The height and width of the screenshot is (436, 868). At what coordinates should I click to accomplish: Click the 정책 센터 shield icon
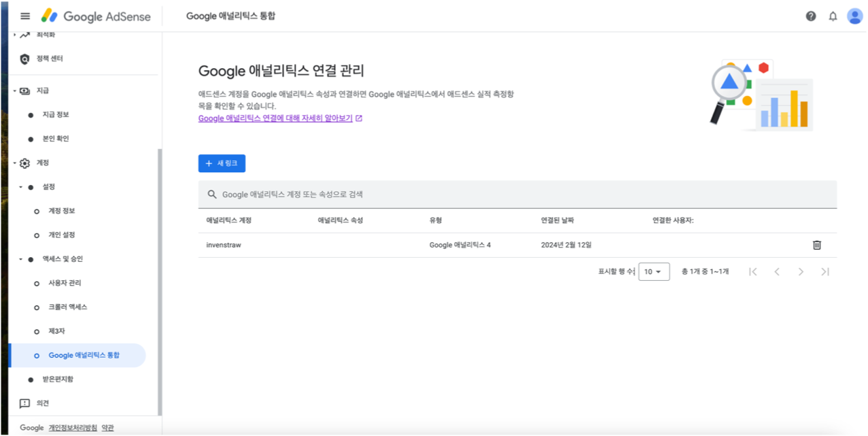(x=25, y=59)
